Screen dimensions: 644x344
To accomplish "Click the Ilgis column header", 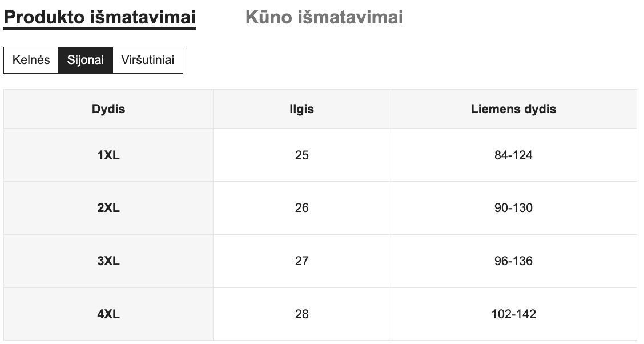I will click(x=301, y=109).
